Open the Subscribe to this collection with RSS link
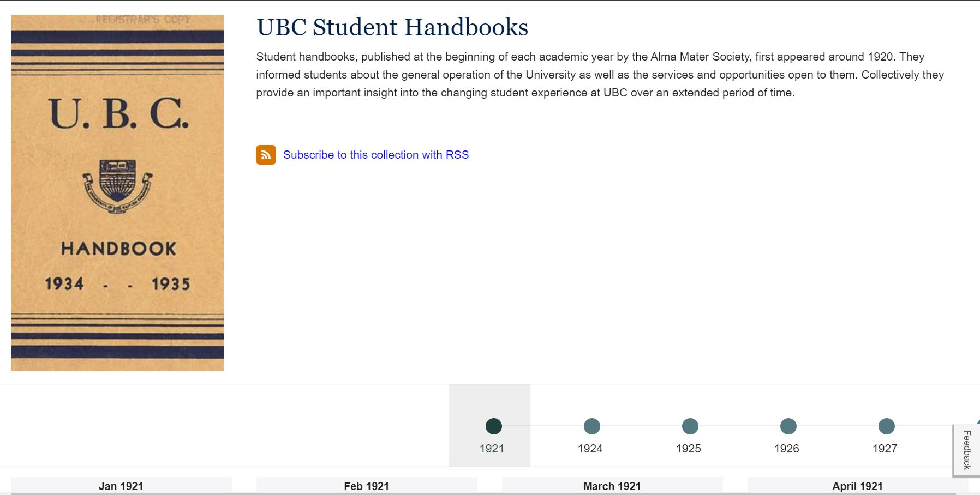 (x=375, y=155)
